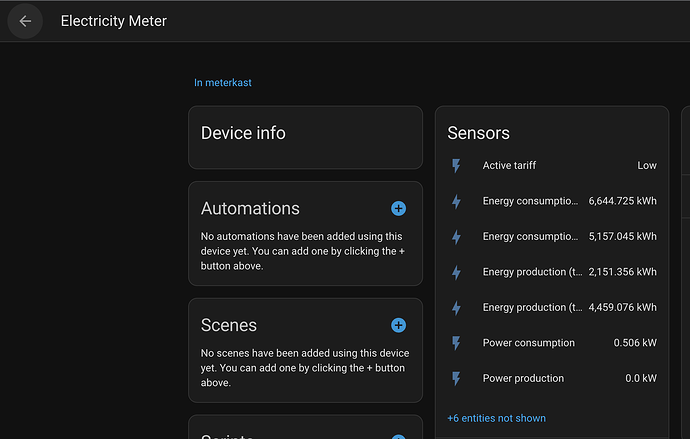Click the Power consumption sensor icon
Screen dimensions: 690x439
457,343
